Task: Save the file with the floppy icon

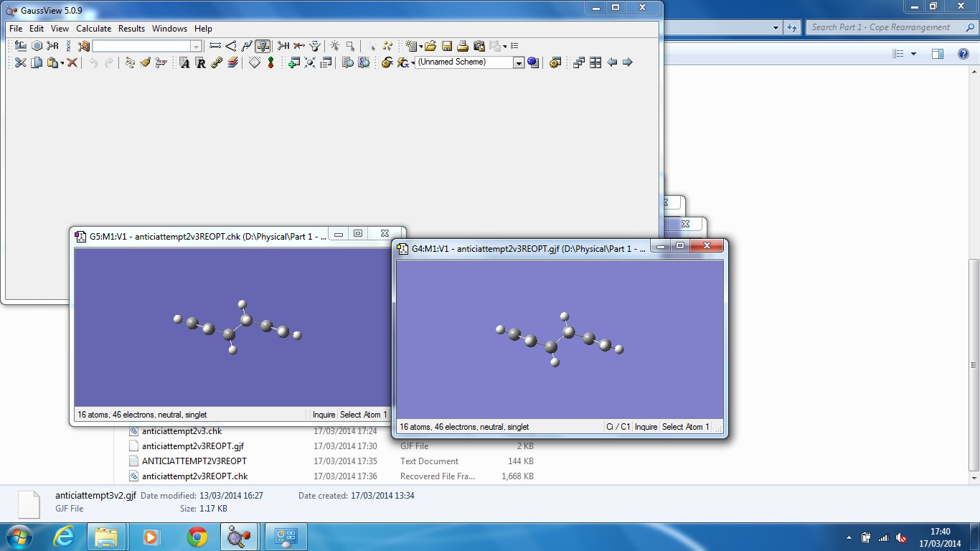Action: 447,46
